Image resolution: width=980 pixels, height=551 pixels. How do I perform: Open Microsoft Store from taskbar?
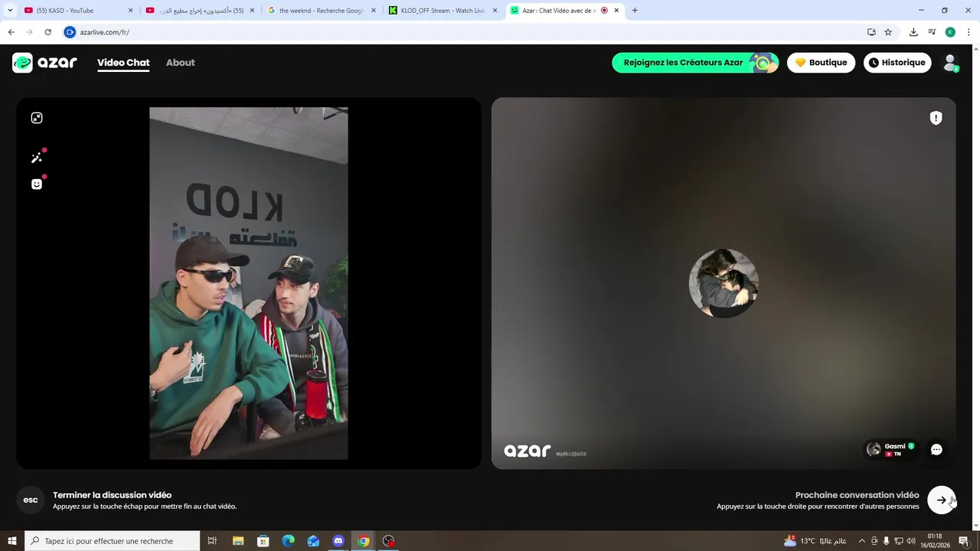(263, 541)
